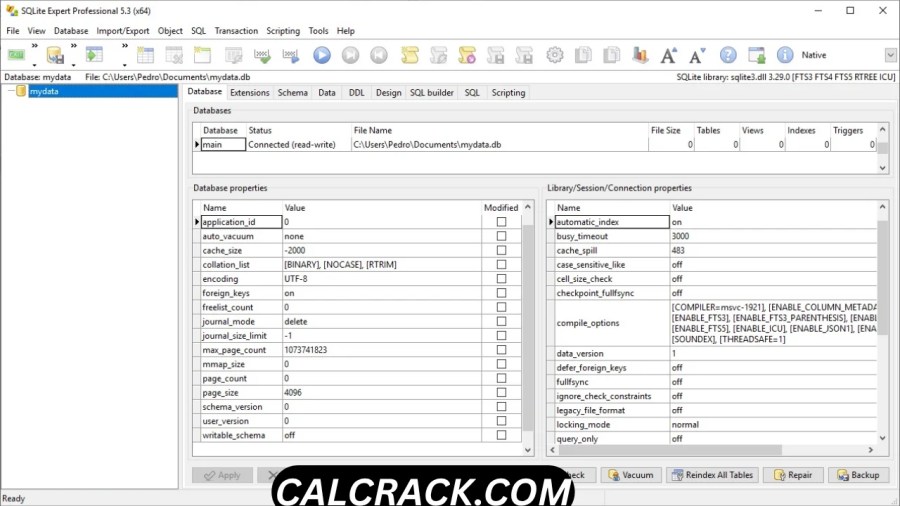The width and height of the screenshot is (900, 506).
Task: Open help with question mark icon
Action: 728,55
